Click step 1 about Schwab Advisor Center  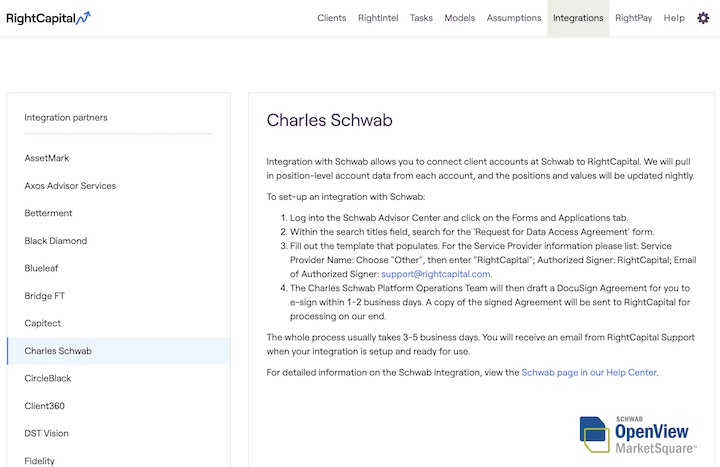(x=459, y=218)
